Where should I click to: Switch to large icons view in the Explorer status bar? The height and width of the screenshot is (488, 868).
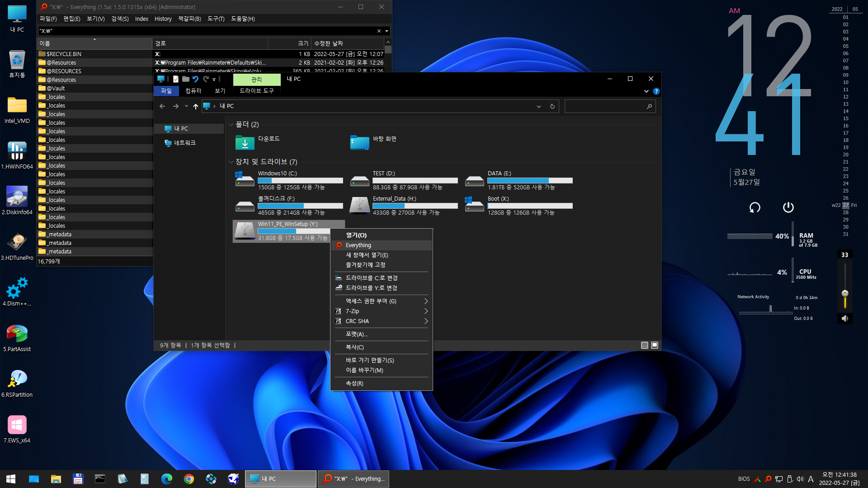point(655,345)
